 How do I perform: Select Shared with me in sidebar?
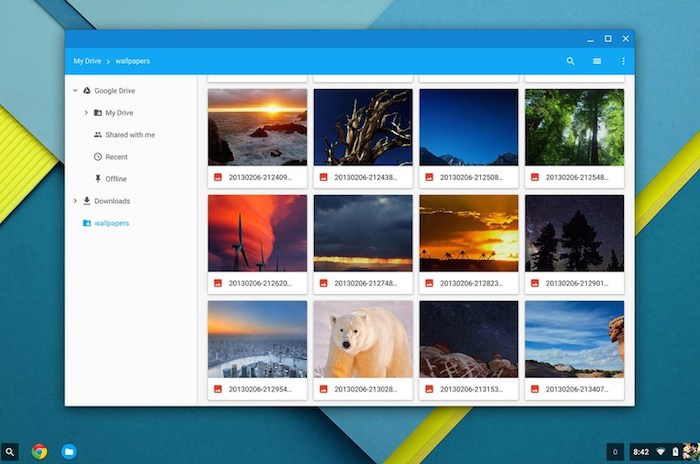pyautogui.click(x=129, y=135)
